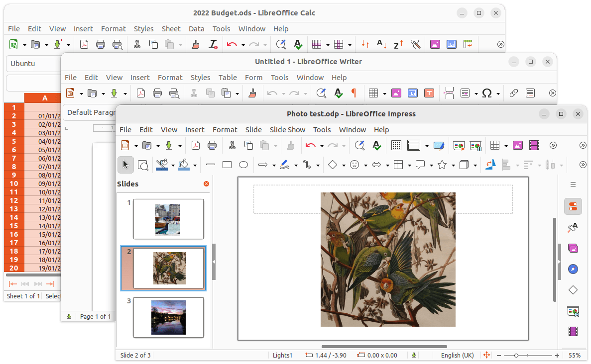This screenshot has width=591, height=364.
Task: Insert special character Omega in Writer toolbar
Action: (x=487, y=93)
